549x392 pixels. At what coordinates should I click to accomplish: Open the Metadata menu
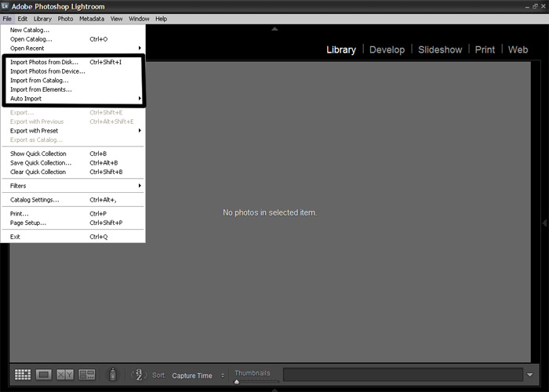(x=92, y=19)
